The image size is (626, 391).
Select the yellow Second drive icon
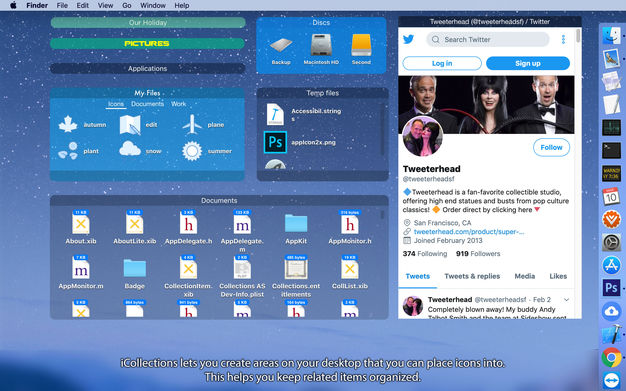(x=361, y=45)
